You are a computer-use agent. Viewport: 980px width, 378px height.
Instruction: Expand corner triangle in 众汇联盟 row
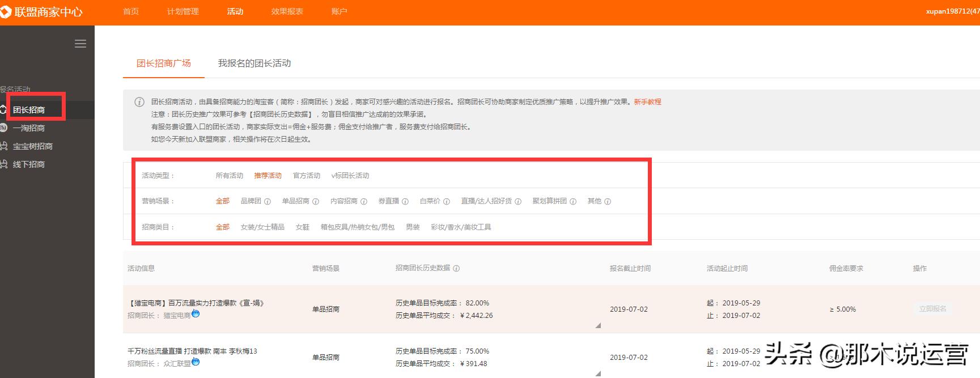(x=598, y=373)
